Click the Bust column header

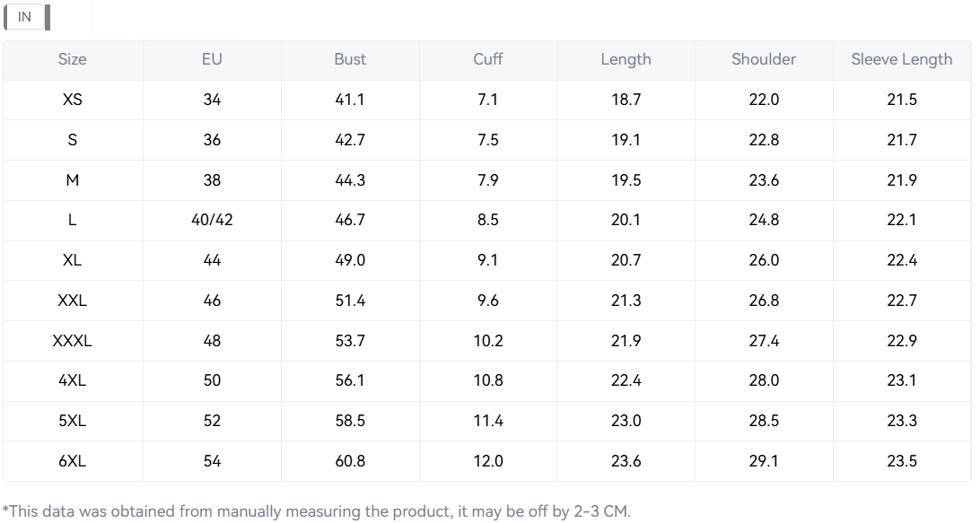pyautogui.click(x=350, y=59)
